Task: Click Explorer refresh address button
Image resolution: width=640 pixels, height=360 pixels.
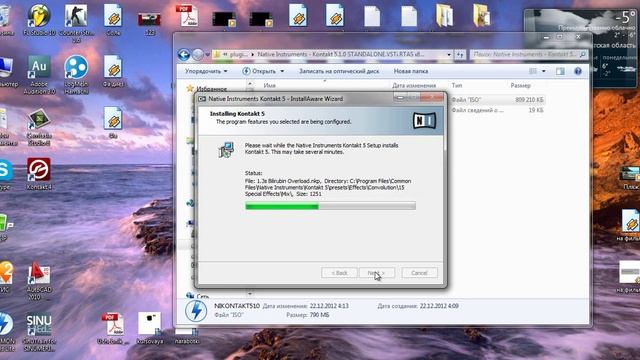Action: click(x=460, y=54)
